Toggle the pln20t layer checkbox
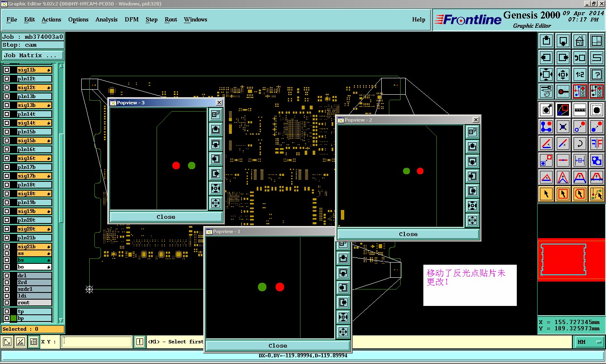The image size is (606, 364). 7,220
